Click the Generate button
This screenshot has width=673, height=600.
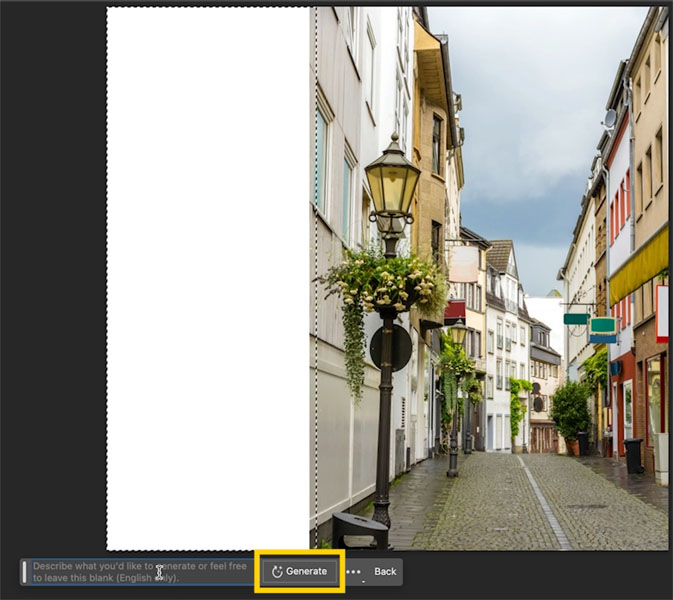point(300,571)
